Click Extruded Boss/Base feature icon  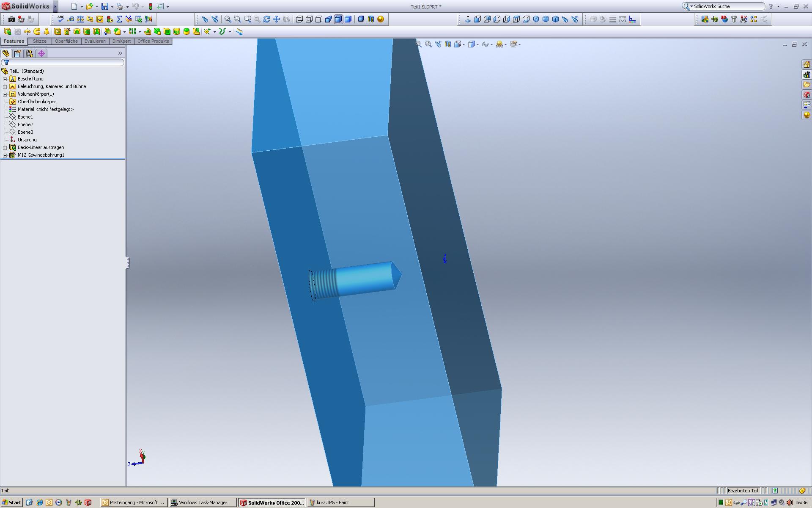click(x=8, y=31)
